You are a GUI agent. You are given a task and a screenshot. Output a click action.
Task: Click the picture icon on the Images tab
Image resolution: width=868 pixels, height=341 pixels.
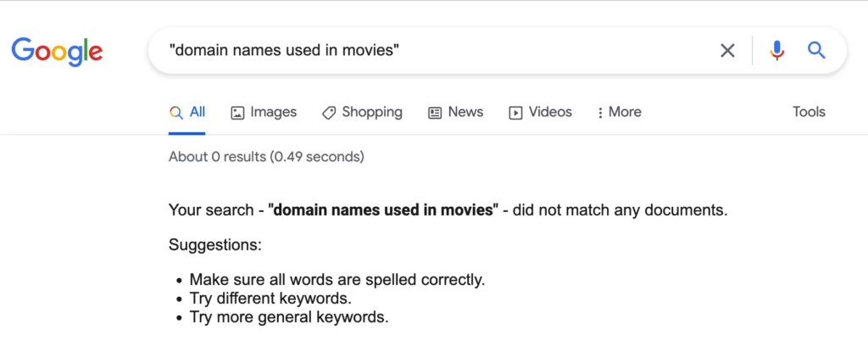(x=238, y=113)
